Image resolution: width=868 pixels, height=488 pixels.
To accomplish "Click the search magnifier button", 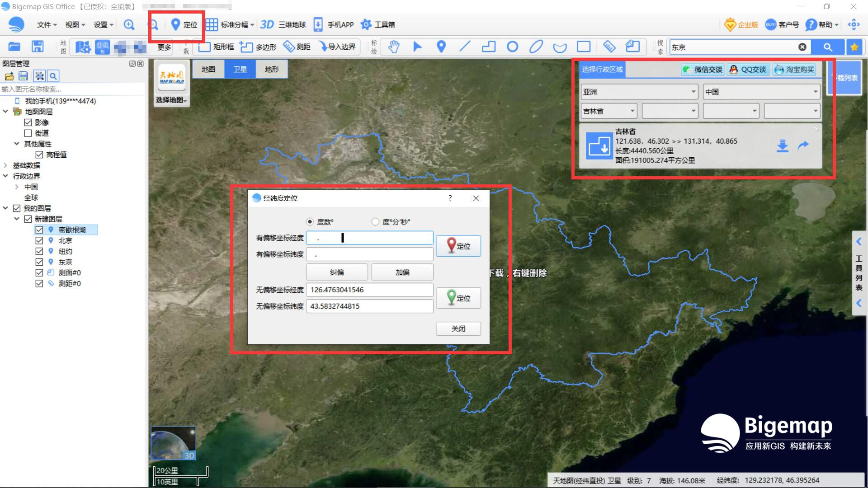I will 828,47.
